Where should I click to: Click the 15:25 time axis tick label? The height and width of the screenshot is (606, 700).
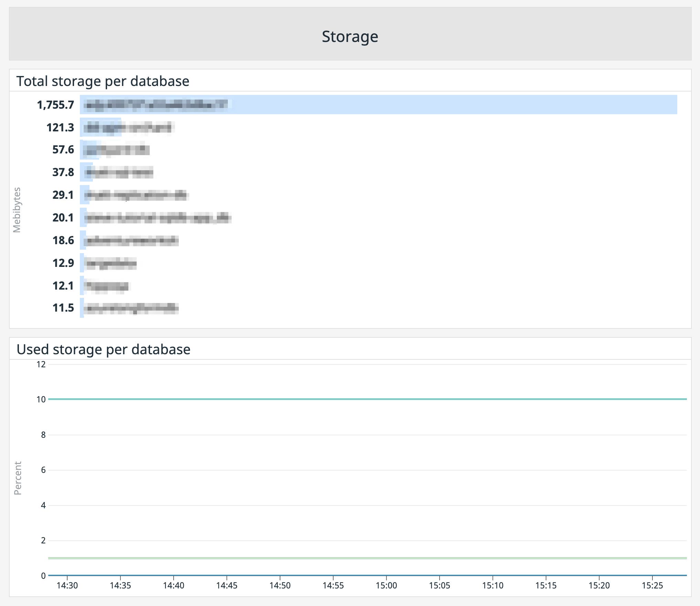tap(653, 585)
